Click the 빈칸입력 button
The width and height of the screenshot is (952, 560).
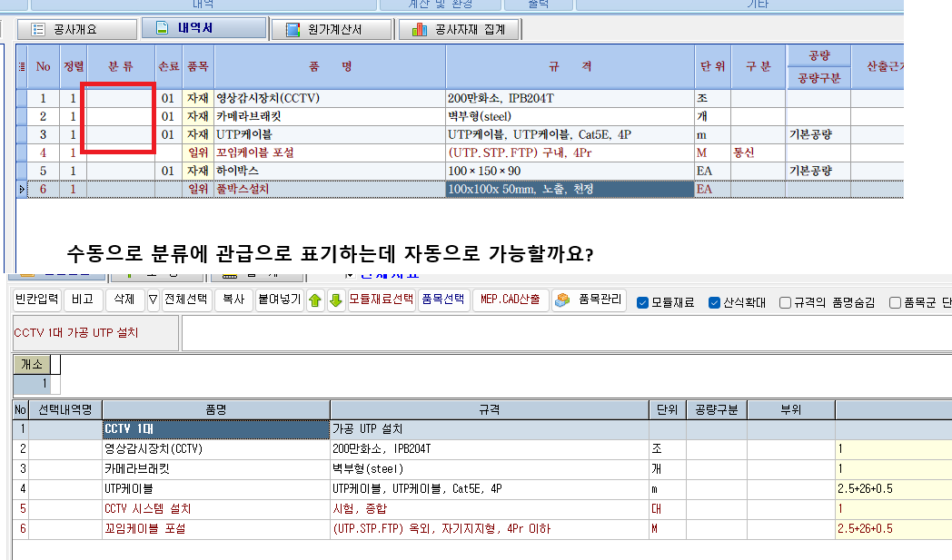pyautogui.click(x=37, y=300)
